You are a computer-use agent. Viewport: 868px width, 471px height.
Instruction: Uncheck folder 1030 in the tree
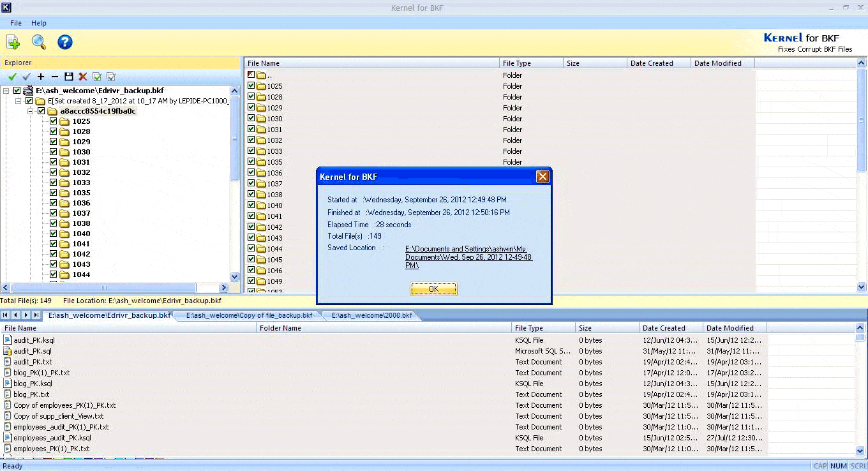(x=53, y=152)
